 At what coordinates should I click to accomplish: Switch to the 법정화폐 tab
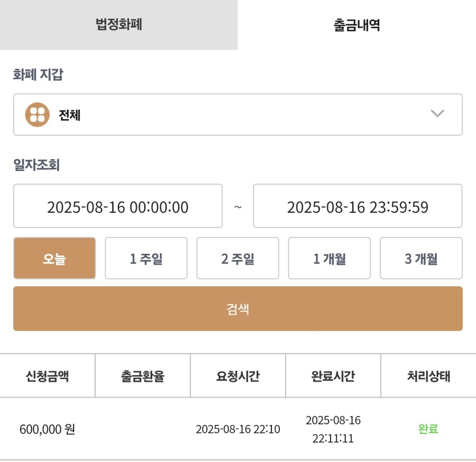[119, 25]
